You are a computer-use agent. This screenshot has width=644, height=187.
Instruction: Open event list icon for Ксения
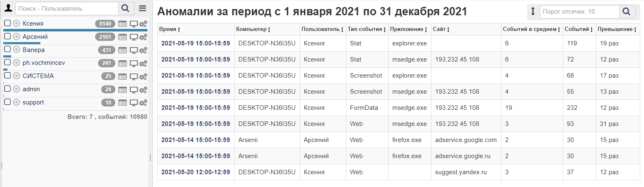(x=122, y=24)
